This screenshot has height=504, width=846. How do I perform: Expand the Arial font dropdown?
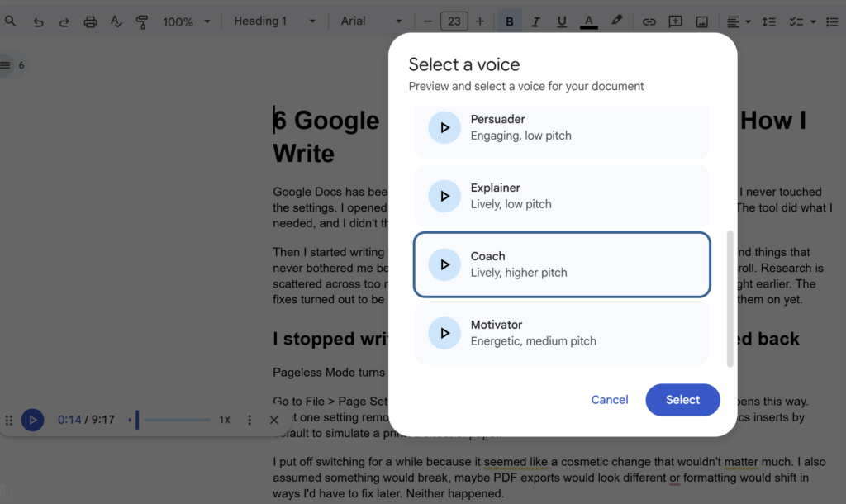coord(373,21)
